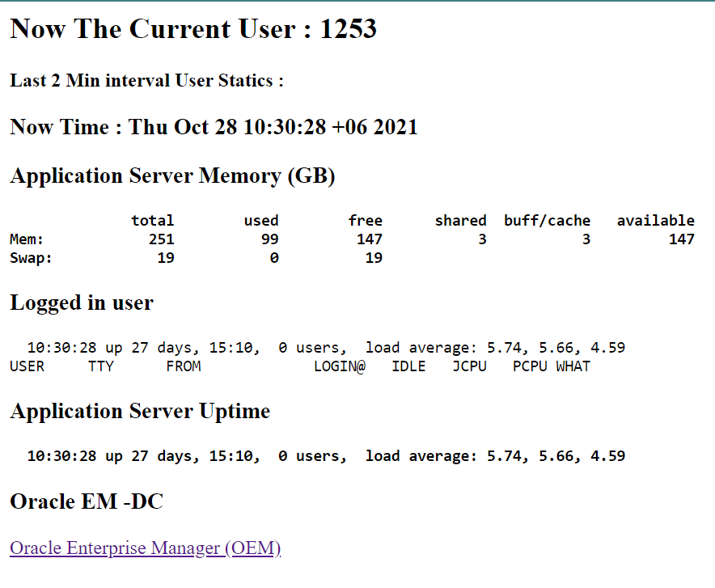Click the 'Application Server Memory (GB)' heading
This screenshot has width=715, height=588.
coord(172,176)
